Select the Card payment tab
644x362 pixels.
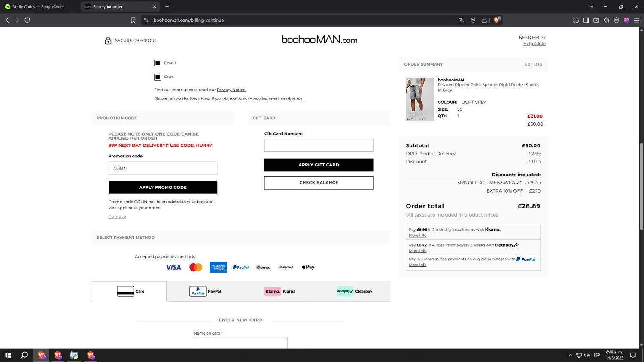129,291
